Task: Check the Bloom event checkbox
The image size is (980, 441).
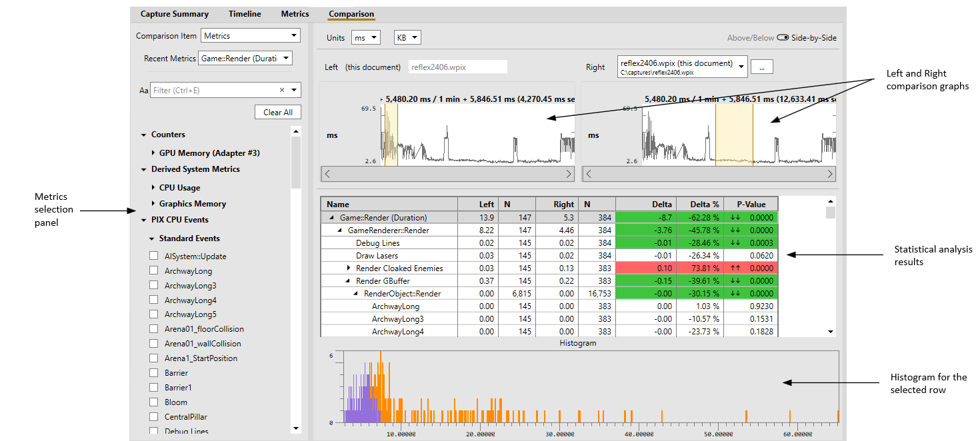Action: [154, 402]
